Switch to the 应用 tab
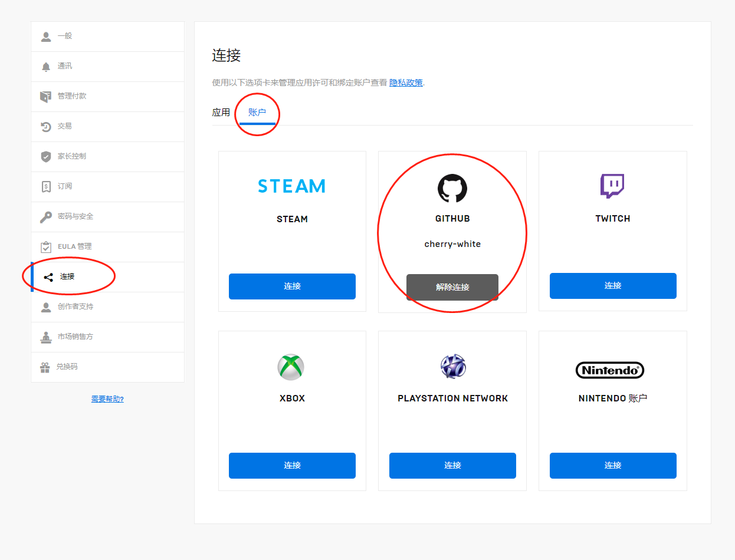 click(221, 113)
